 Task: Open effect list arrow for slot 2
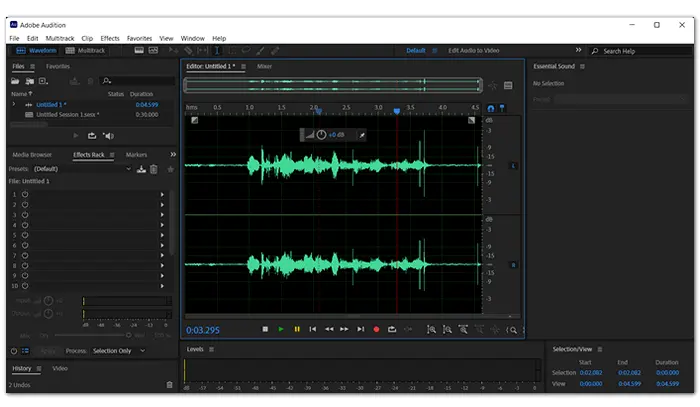point(162,205)
